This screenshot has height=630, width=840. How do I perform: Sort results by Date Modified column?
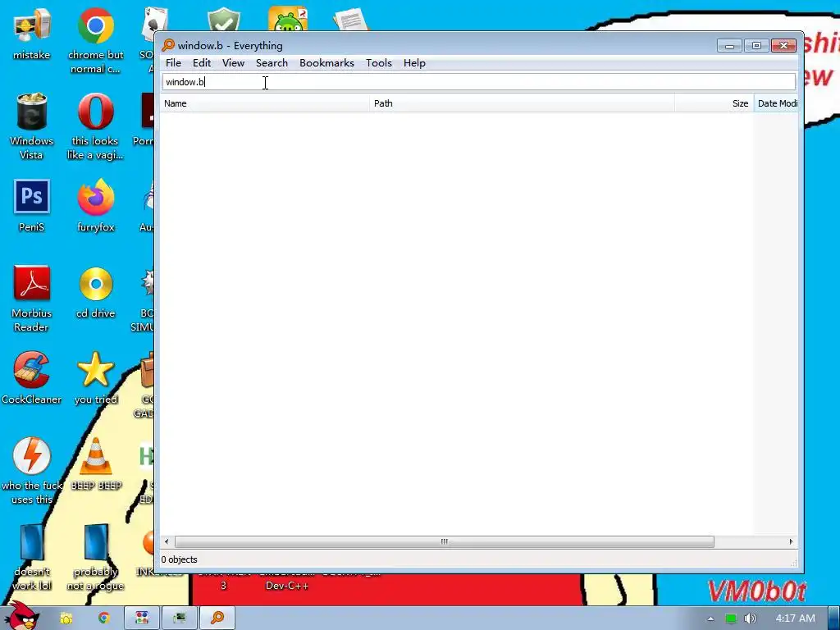(776, 103)
